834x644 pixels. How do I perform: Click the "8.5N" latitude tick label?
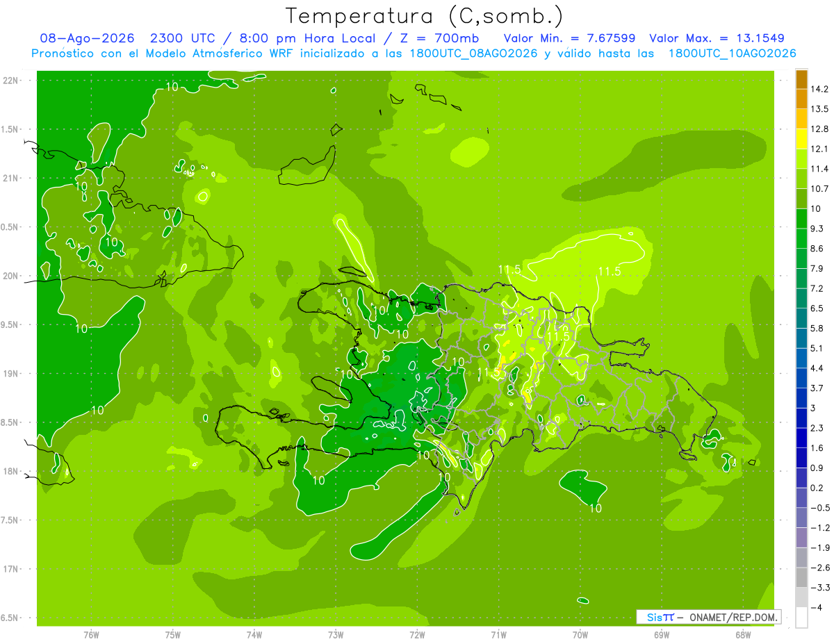pyautogui.click(x=10, y=423)
